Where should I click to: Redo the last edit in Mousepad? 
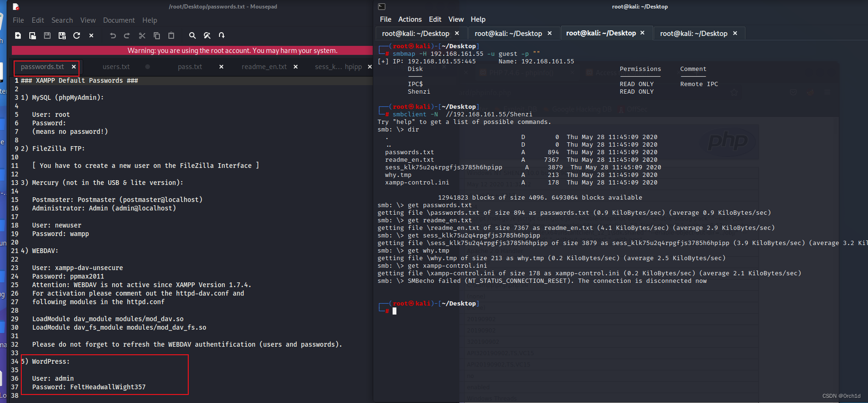[127, 35]
